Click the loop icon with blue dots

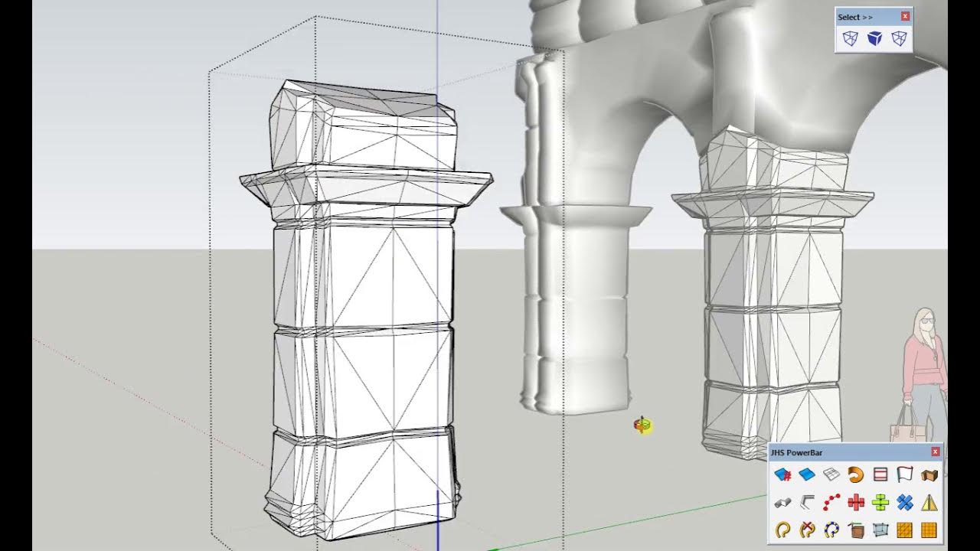point(831,530)
